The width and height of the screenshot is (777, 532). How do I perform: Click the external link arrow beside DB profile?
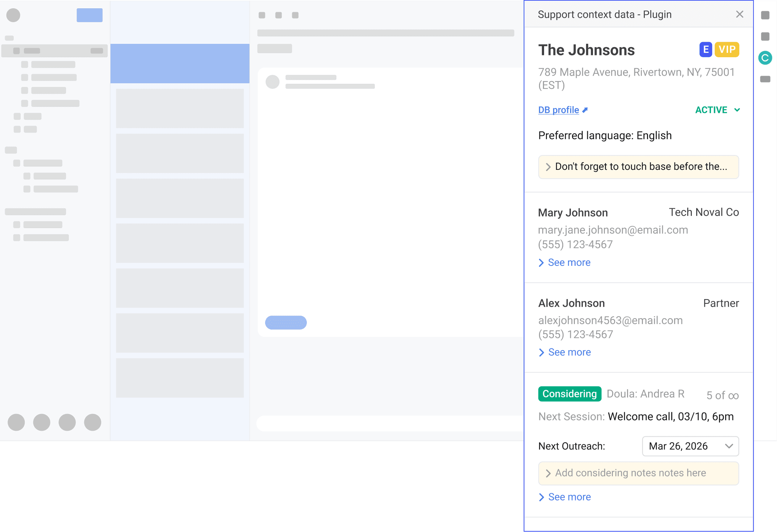click(x=585, y=110)
